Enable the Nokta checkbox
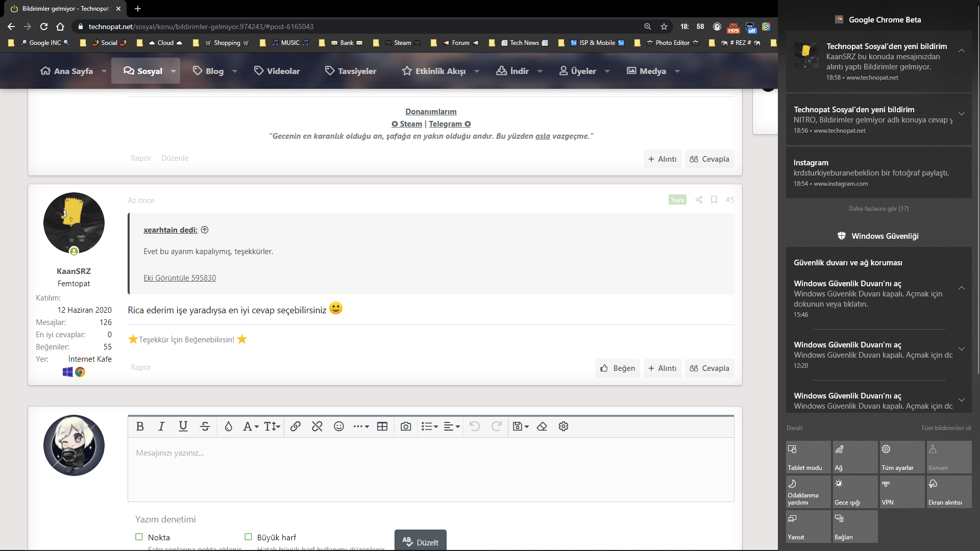Viewport: 980px width, 551px height. (139, 537)
